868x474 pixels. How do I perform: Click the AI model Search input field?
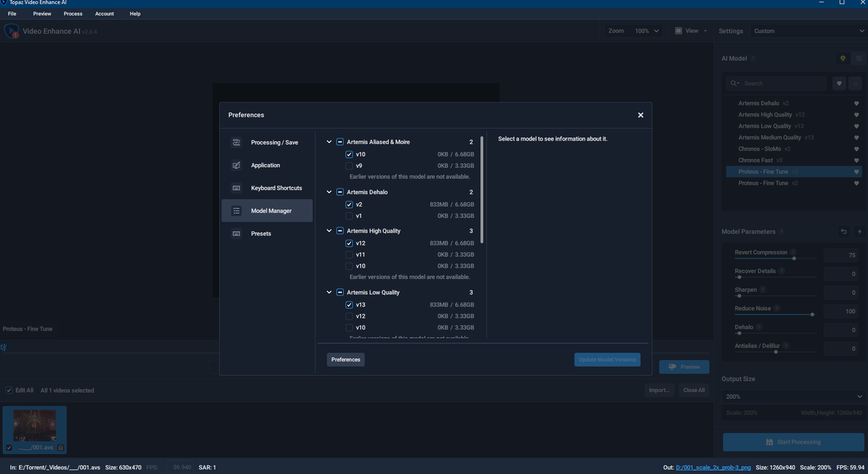776,83
